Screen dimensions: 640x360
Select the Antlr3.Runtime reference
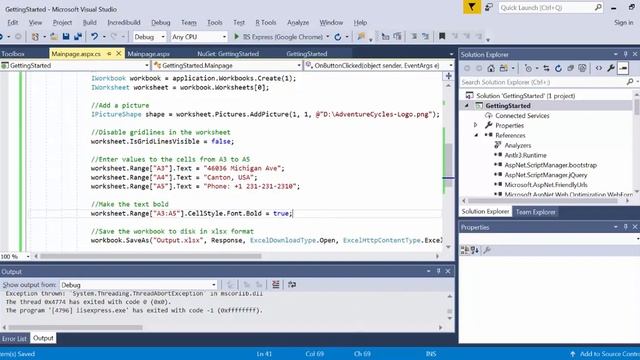click(525, 155)
